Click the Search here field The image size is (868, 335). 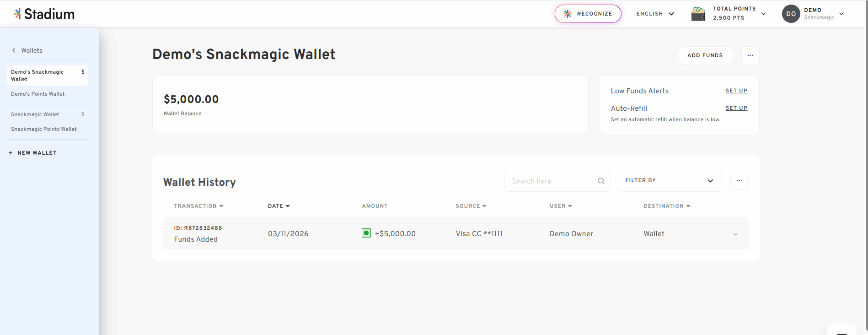coord(557,181)
